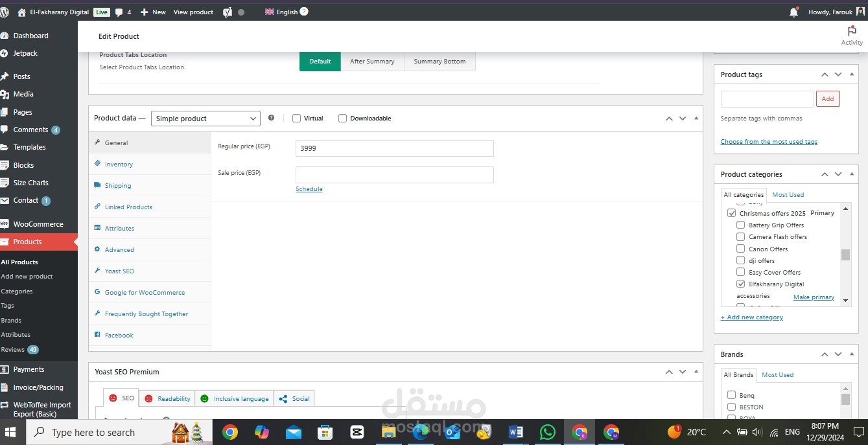Click the Schedule sale price link
Image resolution: width=868 pixels, height=445 pixels.
309,189
